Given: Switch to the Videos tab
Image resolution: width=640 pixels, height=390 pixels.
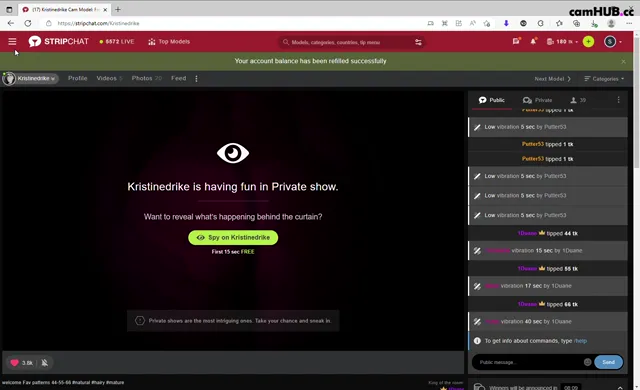Looking at the screenshot, I should click(x=109, y=78).
